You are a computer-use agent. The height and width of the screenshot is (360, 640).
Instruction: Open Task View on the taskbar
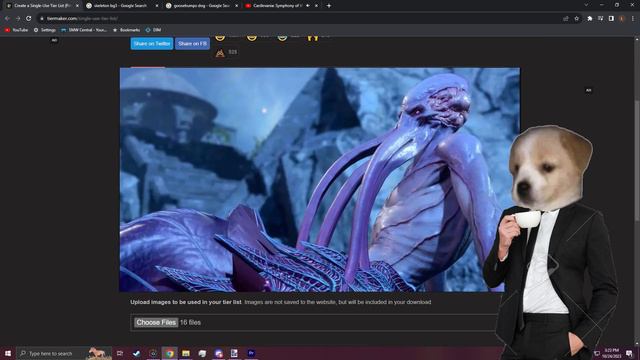point(120,353)
